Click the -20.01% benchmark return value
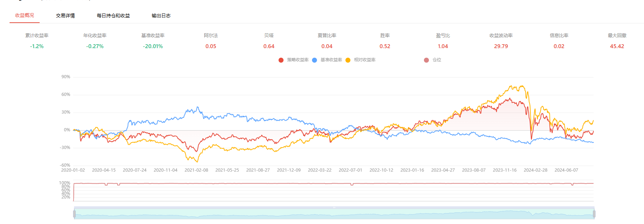Viewport: 644px width, 224px height. [x=153, y=46]
